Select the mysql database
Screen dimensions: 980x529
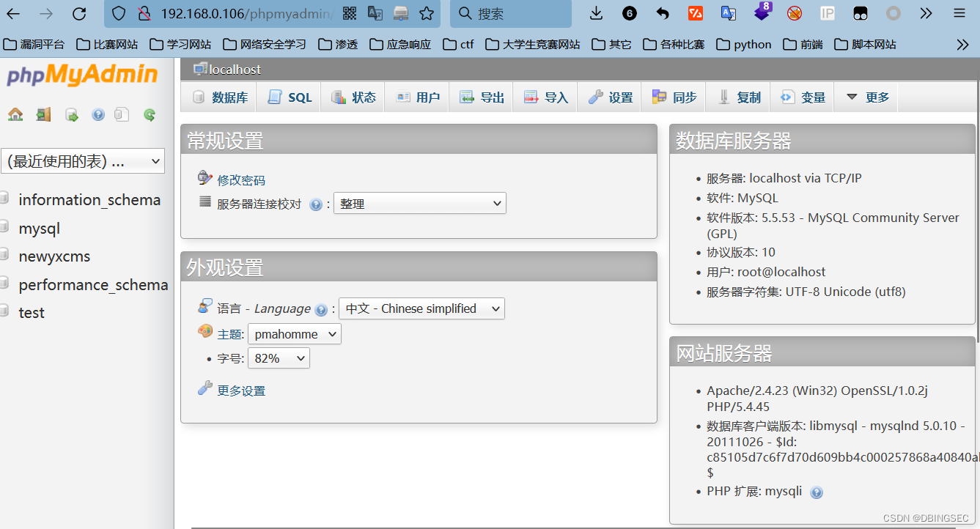[40, 229]
